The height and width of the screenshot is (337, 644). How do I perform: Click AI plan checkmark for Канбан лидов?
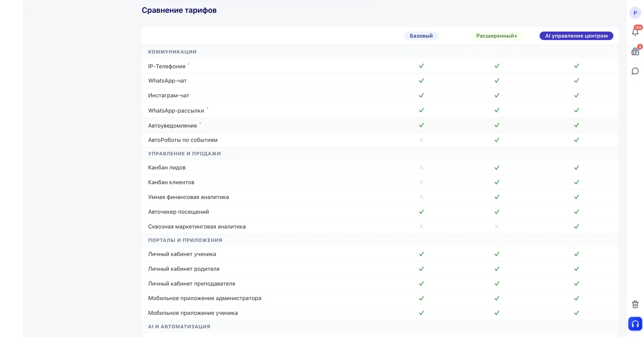click(x=576, y=167)
